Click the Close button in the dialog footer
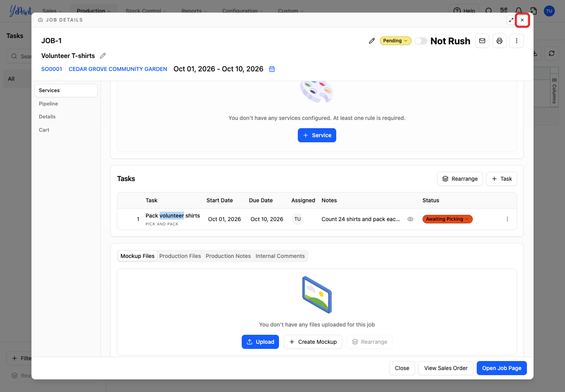Screen dimensions: 565x392 (402, 368)
